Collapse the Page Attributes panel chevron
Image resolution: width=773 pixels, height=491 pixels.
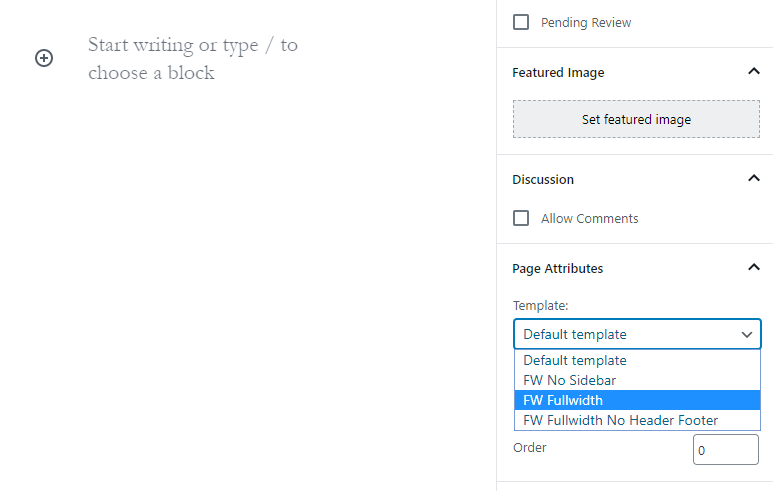click(x=753, y=268)
